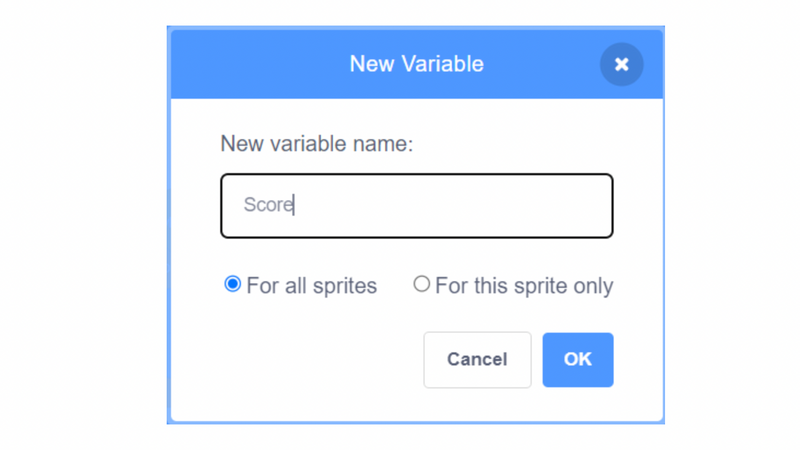This screenshot has height=450, width=800.
Task: Click the filled blue radio circle
Action: (232, 284)
